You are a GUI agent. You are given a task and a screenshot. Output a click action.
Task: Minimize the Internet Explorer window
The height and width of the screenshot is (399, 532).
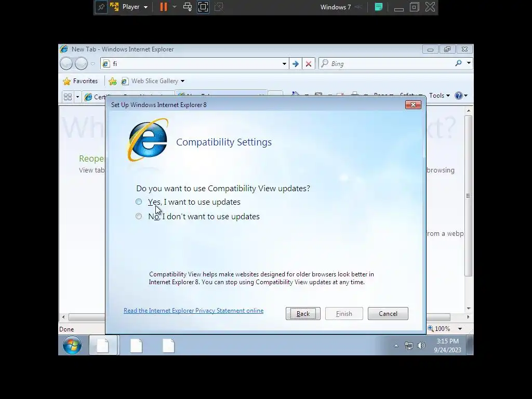(x=430, y=49)
